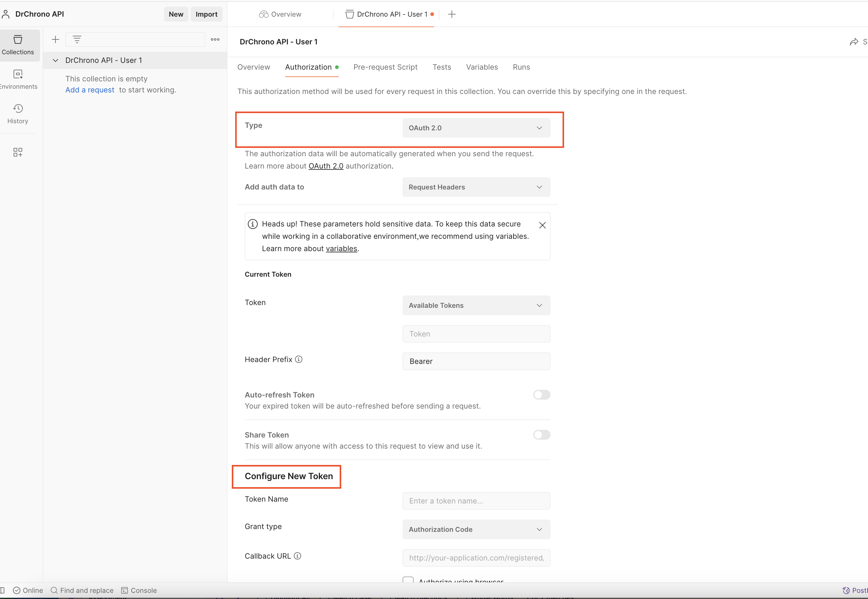Check the Authorize using browser checkbox
The height and width of the screenshot is (599, 868).
[408, 580]
